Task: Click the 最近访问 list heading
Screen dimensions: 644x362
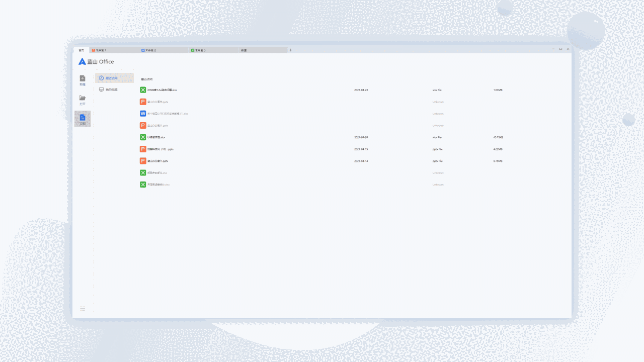Action: tap(147, 79)
